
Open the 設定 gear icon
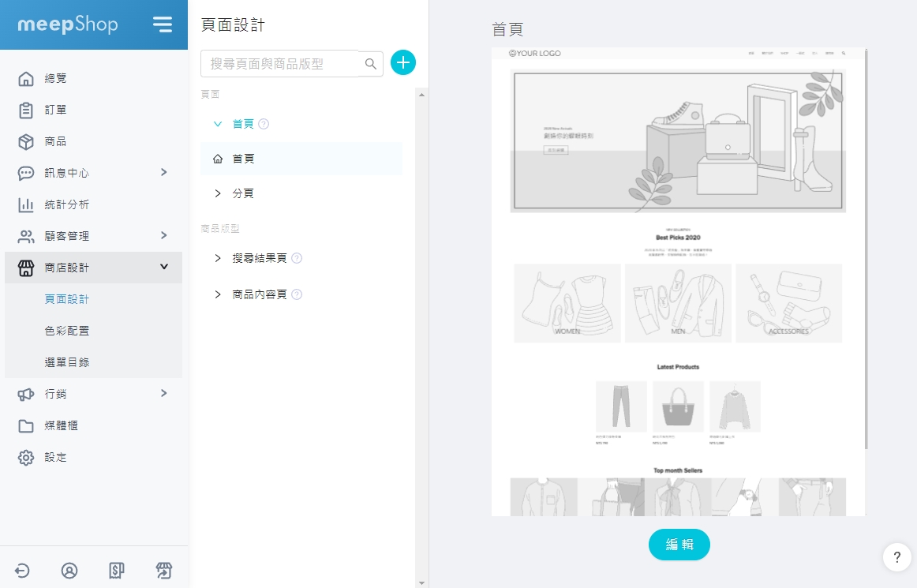[26, 458]
